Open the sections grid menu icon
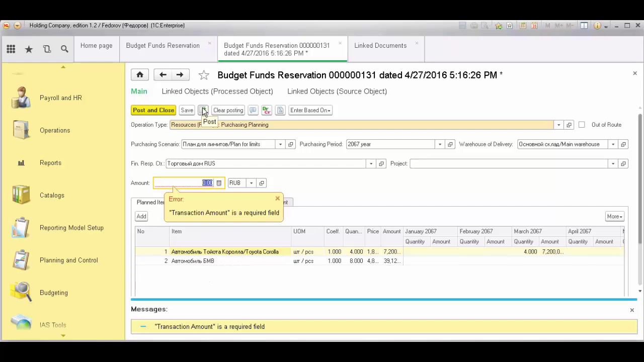Screen dimensions: 644x362 (11, 49)
